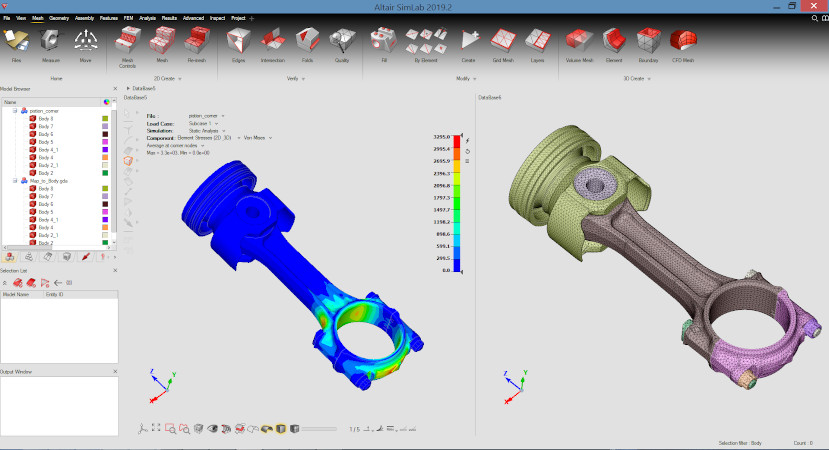Choose the Folds verify tool
The image size is (829, 450).
point(307,45)
